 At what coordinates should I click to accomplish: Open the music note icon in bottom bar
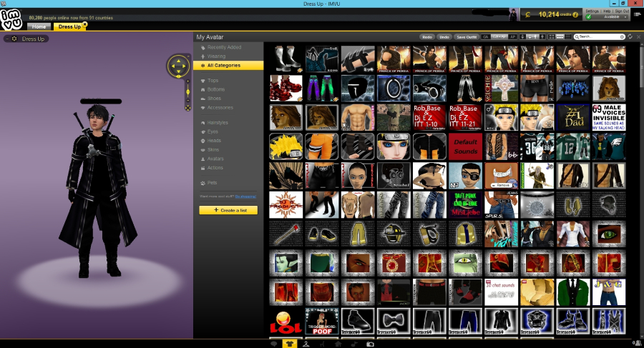click(354, 344)
